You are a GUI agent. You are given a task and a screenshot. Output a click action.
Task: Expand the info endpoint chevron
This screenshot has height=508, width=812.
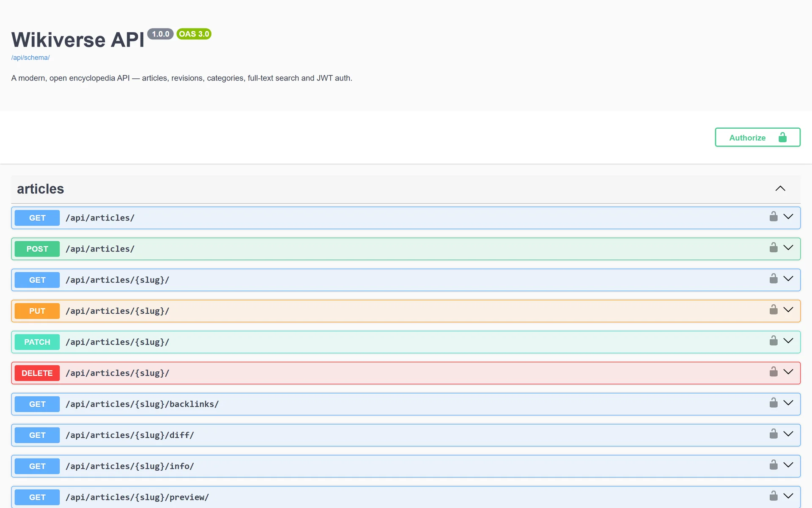(x=788, y=465)
